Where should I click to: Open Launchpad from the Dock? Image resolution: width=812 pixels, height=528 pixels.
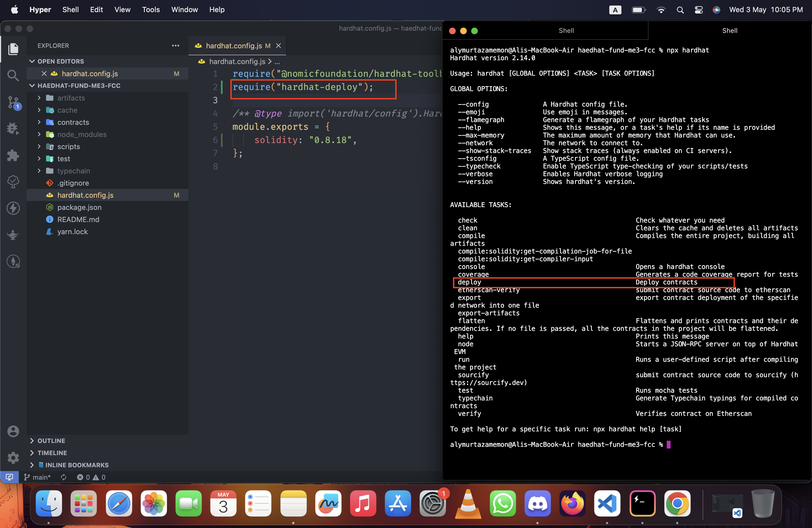[x=84, y=503]
